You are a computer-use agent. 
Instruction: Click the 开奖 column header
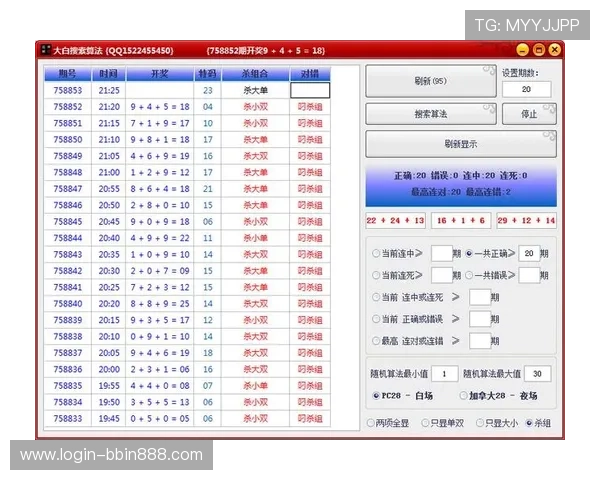coord(160,73)
